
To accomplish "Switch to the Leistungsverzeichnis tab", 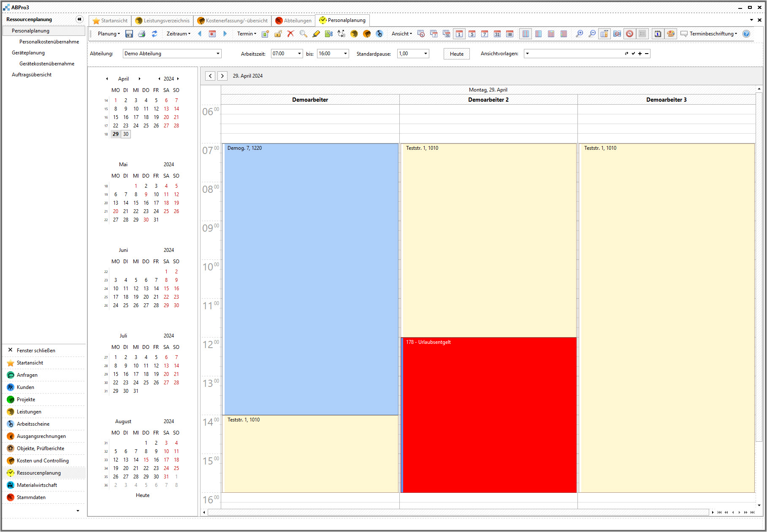I will [x=162, y=20].
